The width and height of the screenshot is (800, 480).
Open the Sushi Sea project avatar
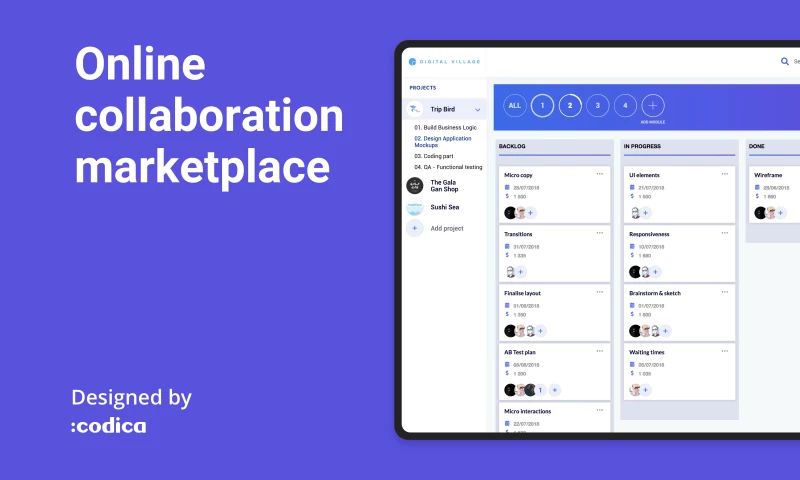(415, 207)
